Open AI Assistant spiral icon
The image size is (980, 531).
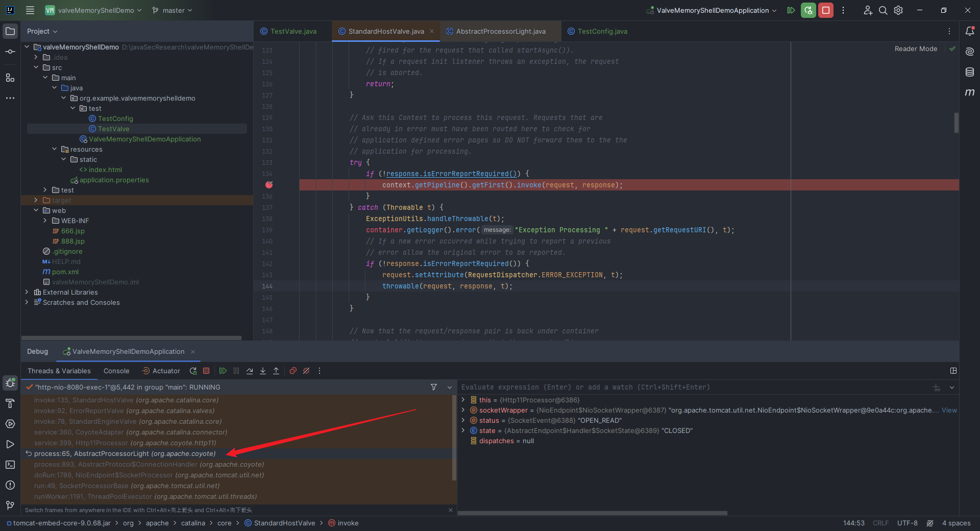pyautogui.click(x=970, y=52)
